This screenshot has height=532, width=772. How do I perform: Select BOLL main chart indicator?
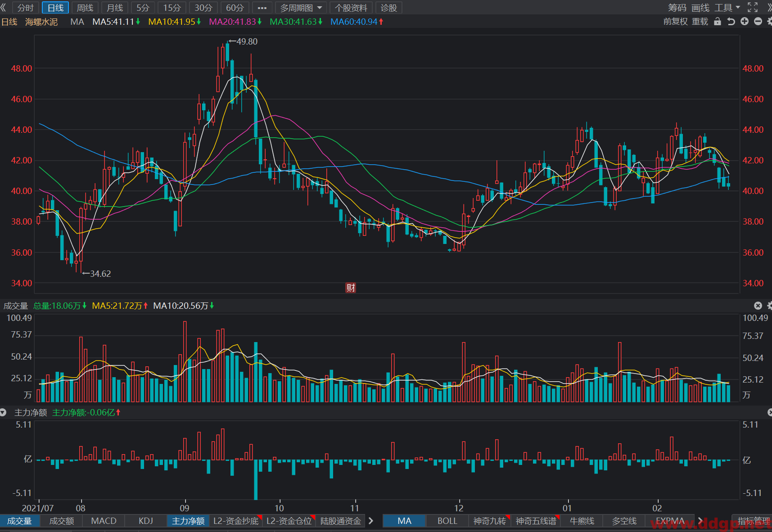click(x=447, y=521)
